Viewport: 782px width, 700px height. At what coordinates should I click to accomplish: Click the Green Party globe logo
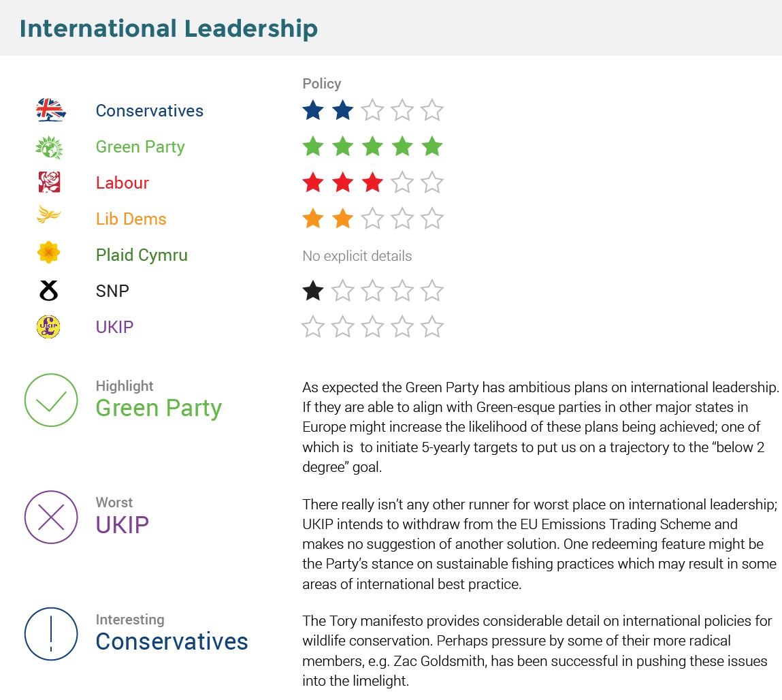pos(49,147)
